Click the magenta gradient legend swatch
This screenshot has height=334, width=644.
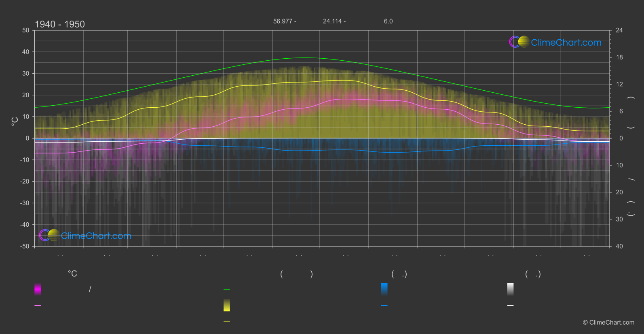pyautogui.click(x=38, y=289)
